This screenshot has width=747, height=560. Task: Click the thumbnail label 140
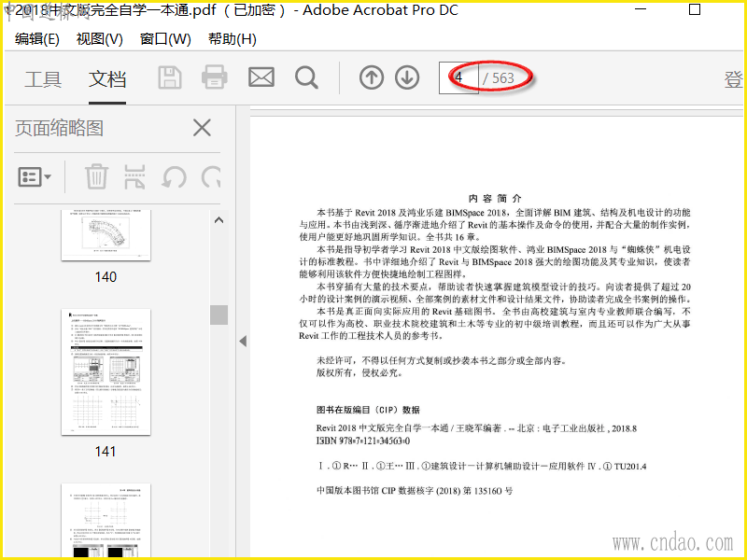coord(106,276)
